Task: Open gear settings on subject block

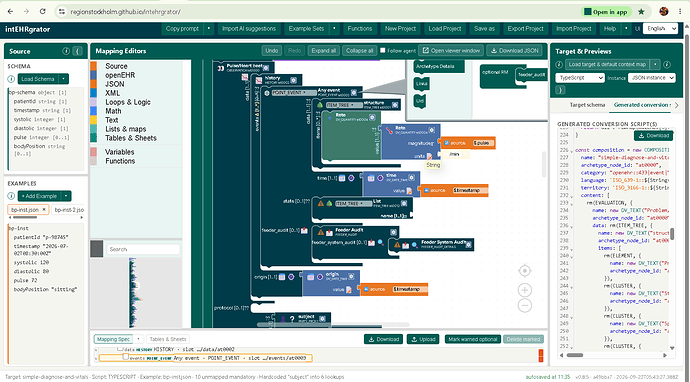Action: coord(323,319)
